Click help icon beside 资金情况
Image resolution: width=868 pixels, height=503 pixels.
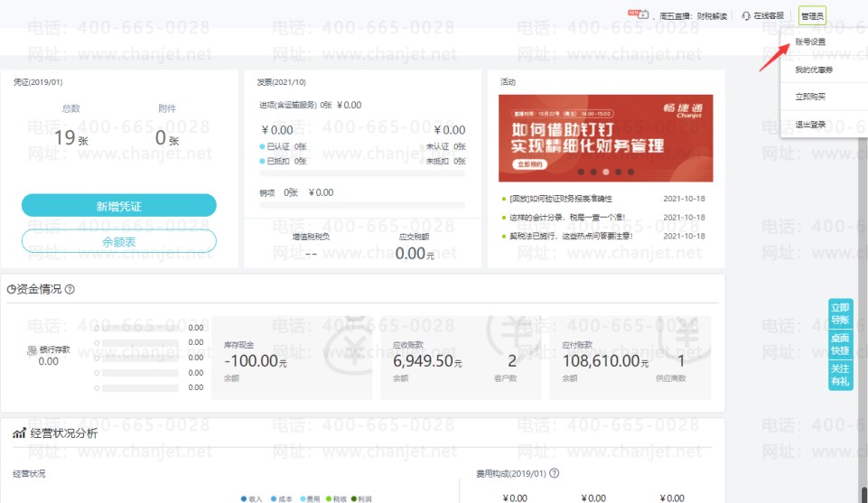(70, 289)
